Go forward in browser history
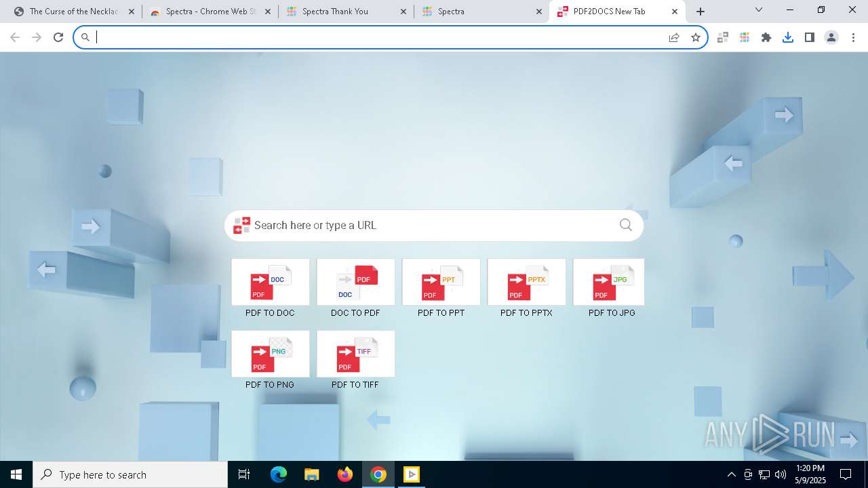868x488 pixels. tap(37, 37)
